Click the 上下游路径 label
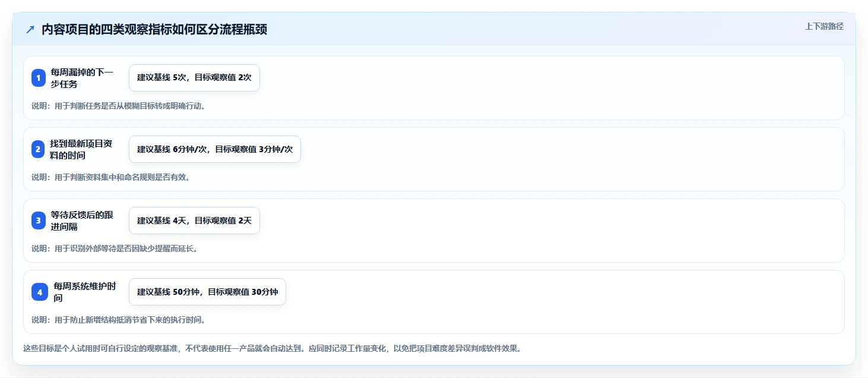 point(824,26)
